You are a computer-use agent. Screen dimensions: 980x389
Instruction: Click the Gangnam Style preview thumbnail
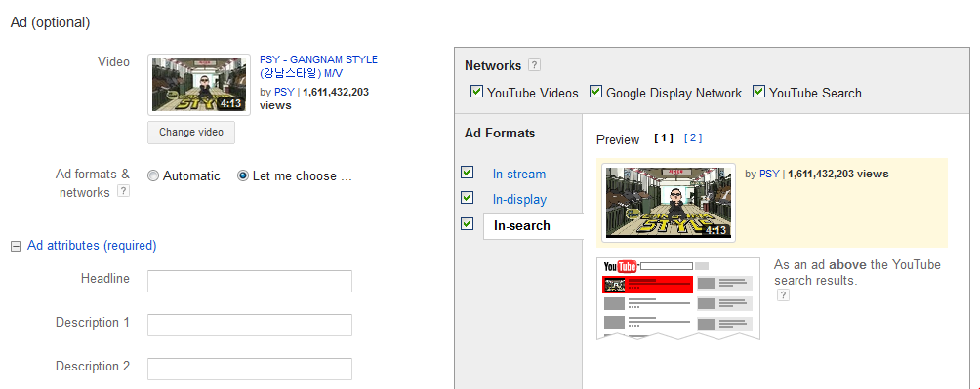pos(669,203)
